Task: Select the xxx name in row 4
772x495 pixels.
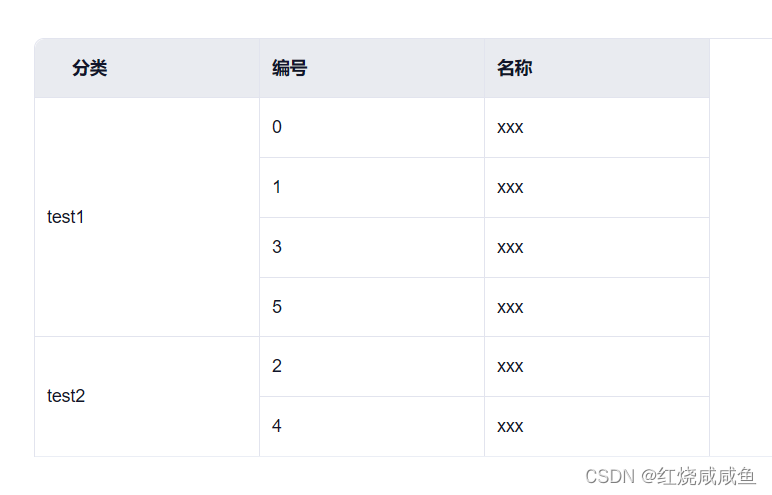Action: [x=510, y=426]
